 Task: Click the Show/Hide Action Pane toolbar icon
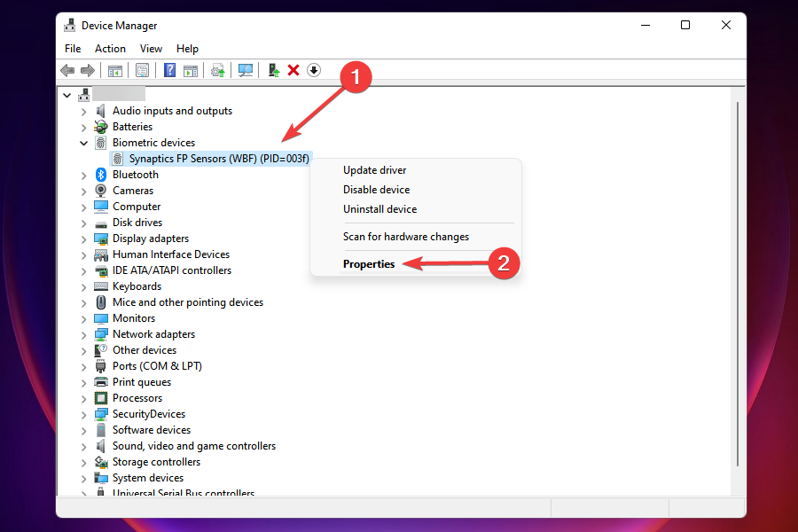pyautogui.click(x=191, y=70)
